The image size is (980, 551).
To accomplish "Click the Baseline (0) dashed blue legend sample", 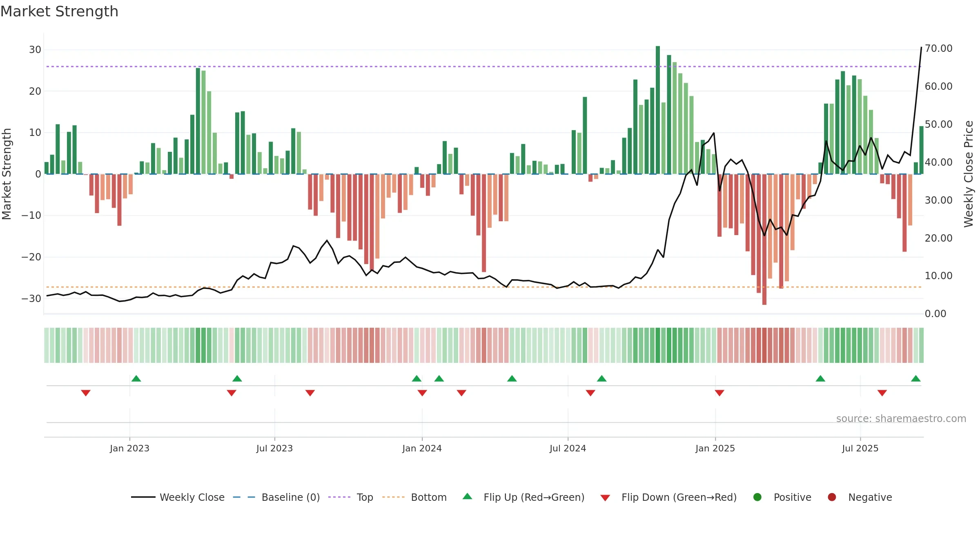I will point(244,497).
